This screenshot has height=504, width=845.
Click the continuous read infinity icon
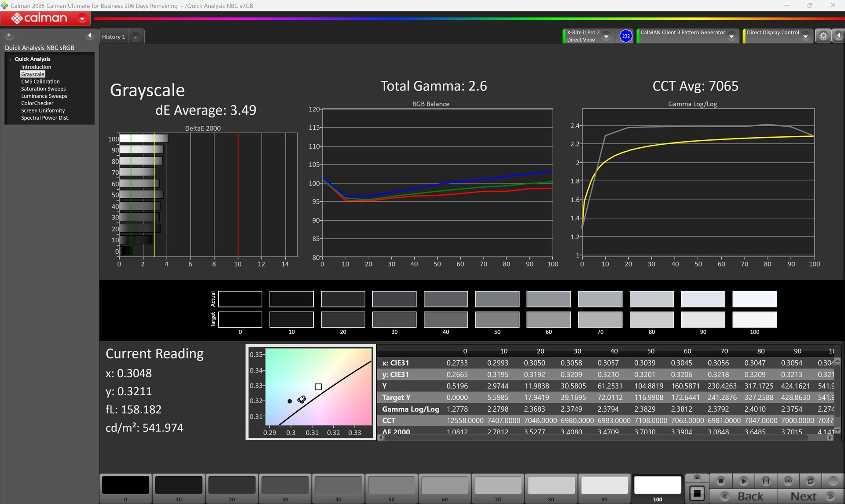(x=788, y=481)
